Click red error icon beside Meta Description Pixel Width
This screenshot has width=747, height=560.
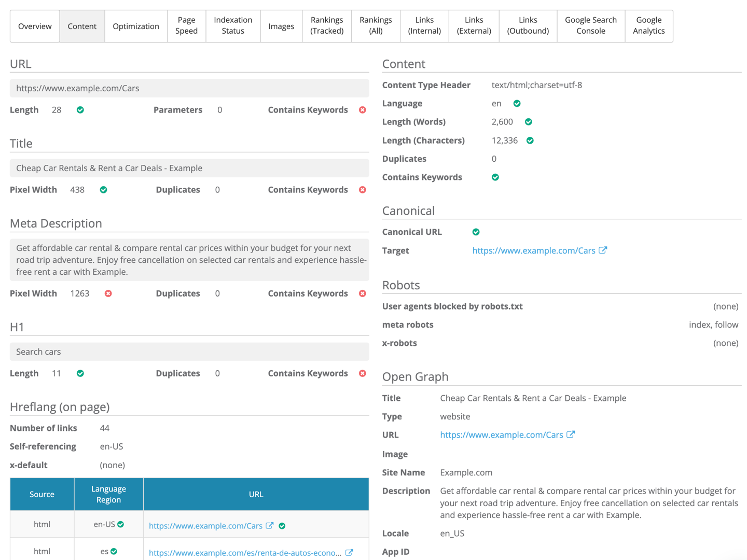pos(108,293)
